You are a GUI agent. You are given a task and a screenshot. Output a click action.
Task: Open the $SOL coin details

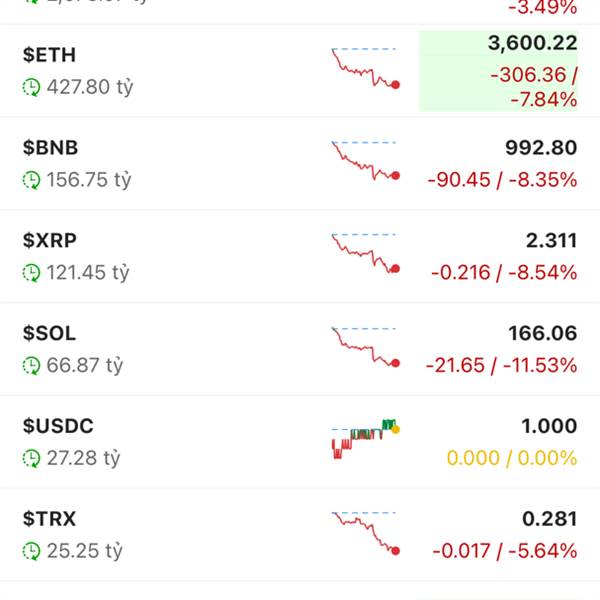pos(49,333)
